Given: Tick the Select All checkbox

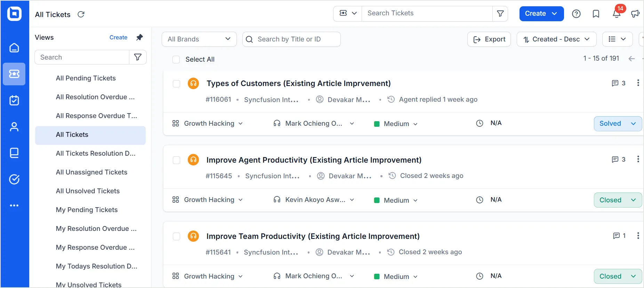Looking at the screenshot, I should tap(176, 60).
